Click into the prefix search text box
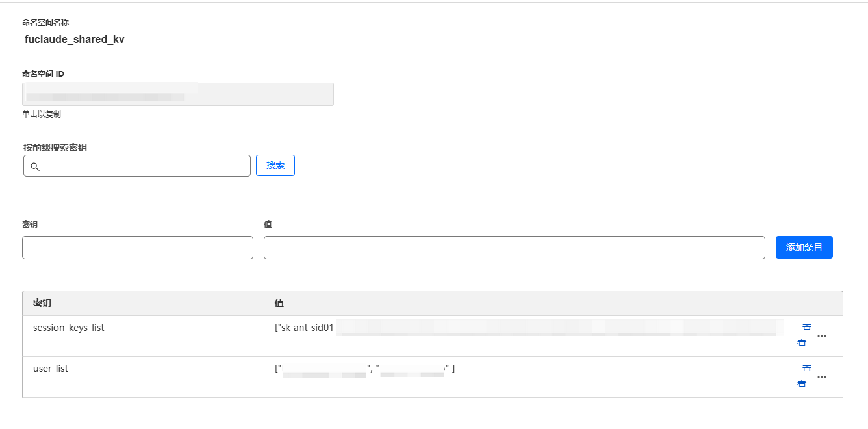Viewport: 868px width, 429px height. pos(144,166)
